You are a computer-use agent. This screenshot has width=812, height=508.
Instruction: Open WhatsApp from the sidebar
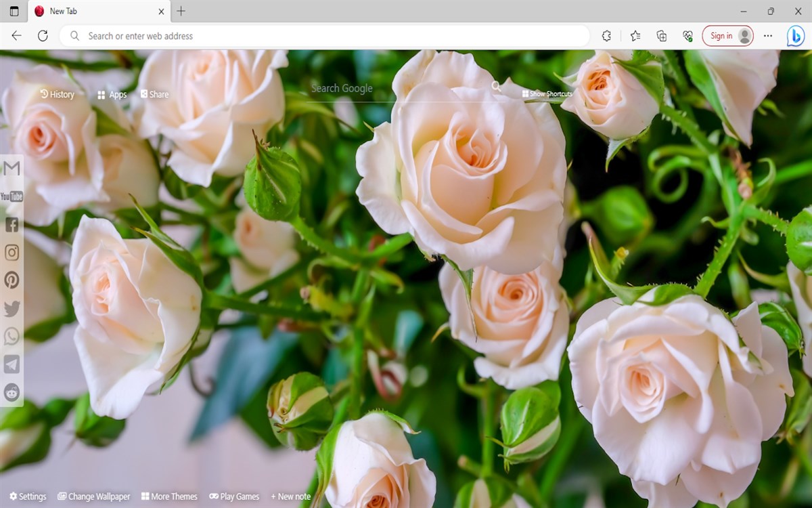click(x=12, y=336)
